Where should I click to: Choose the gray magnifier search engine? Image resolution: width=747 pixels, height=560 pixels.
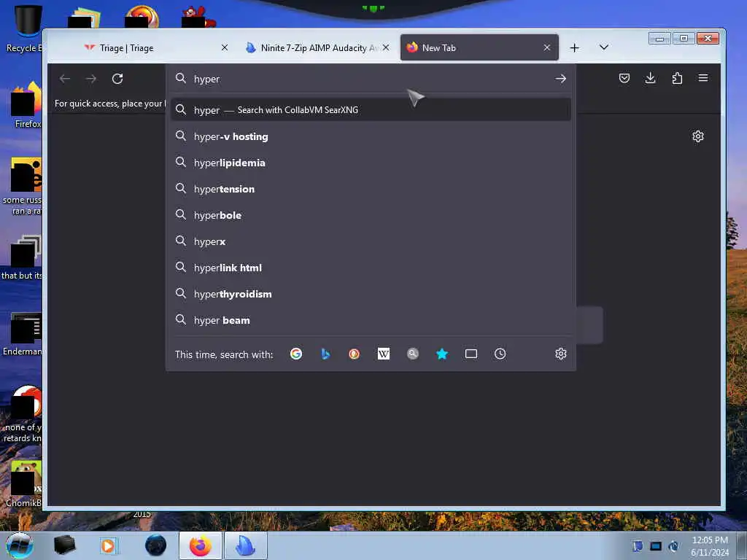point(413,354)
